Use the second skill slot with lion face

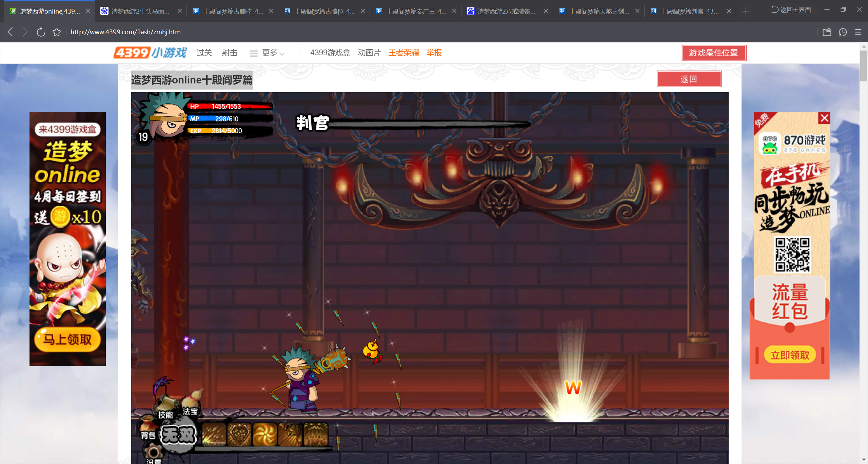pyautogui.click(x=240, y=434)
